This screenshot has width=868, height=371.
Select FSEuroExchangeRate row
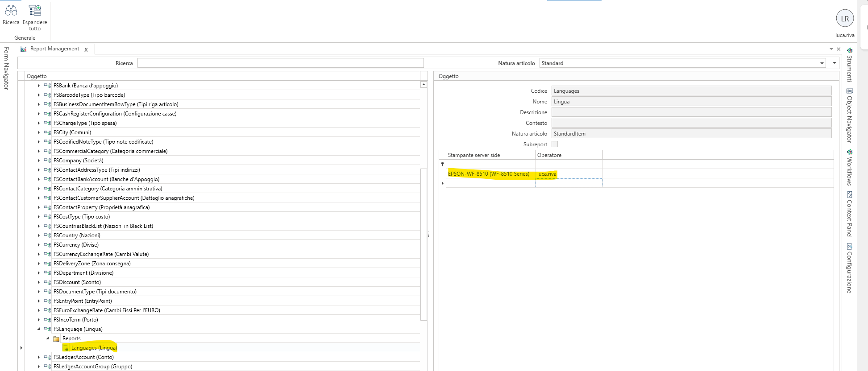(107, 310)
